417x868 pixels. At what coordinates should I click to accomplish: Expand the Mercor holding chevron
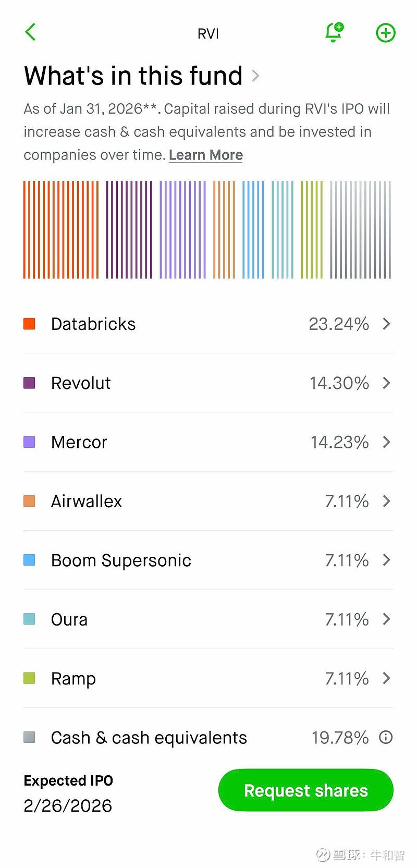pos(386,442)
